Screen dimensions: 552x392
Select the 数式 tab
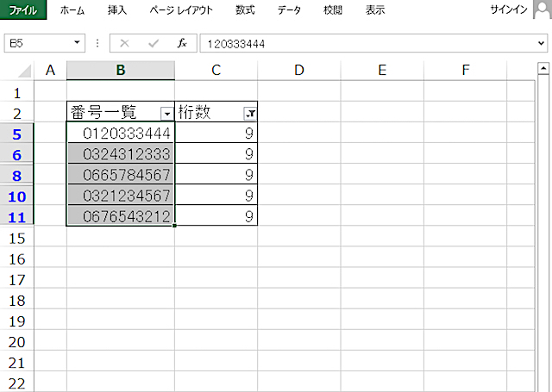[245, 10]
